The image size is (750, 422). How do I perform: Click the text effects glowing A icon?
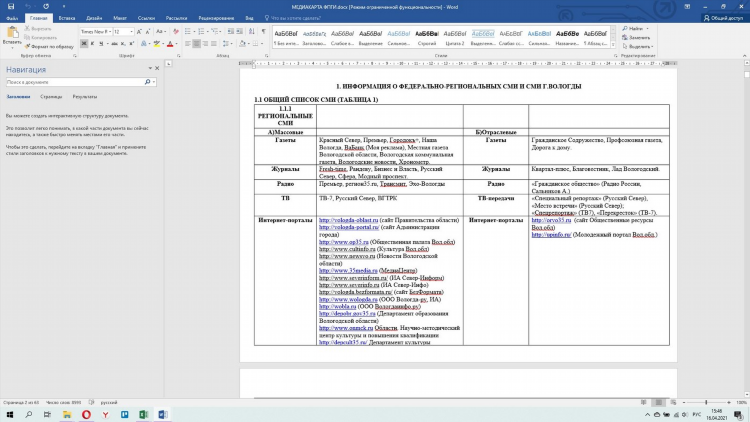[x=143, y=44]
